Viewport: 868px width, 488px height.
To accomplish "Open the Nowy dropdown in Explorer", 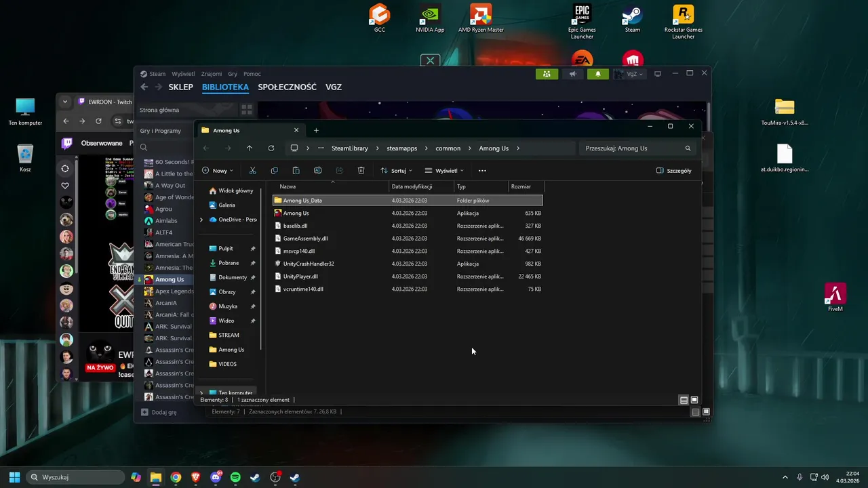I will coord(218,171).
